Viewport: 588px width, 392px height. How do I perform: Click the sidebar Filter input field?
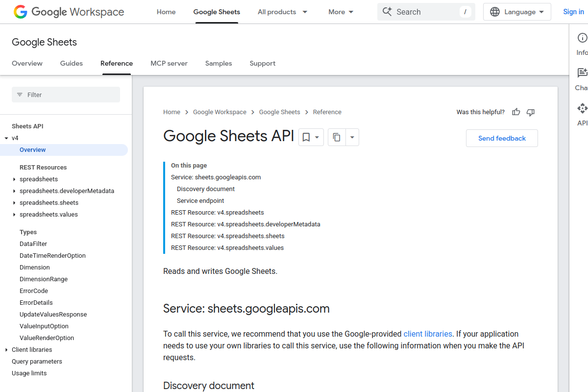point(66,95)
